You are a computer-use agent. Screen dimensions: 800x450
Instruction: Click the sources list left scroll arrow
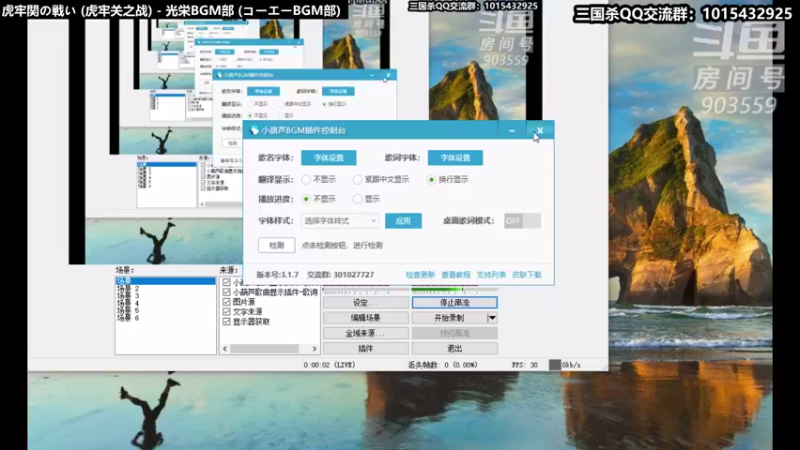225,349
